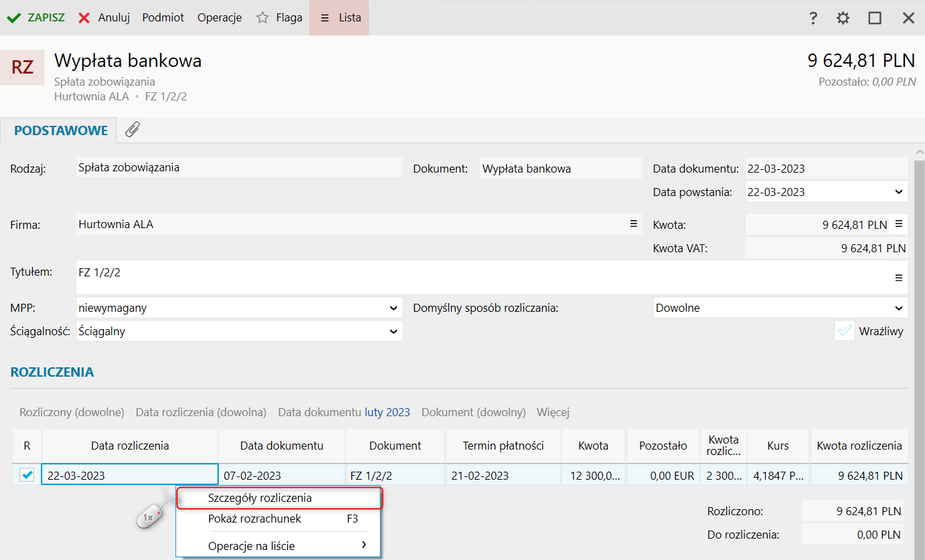This screenshot has width=925, height=560.
Task: Click the Data rozliczenia cell input
Action: [x=129, y=476]
